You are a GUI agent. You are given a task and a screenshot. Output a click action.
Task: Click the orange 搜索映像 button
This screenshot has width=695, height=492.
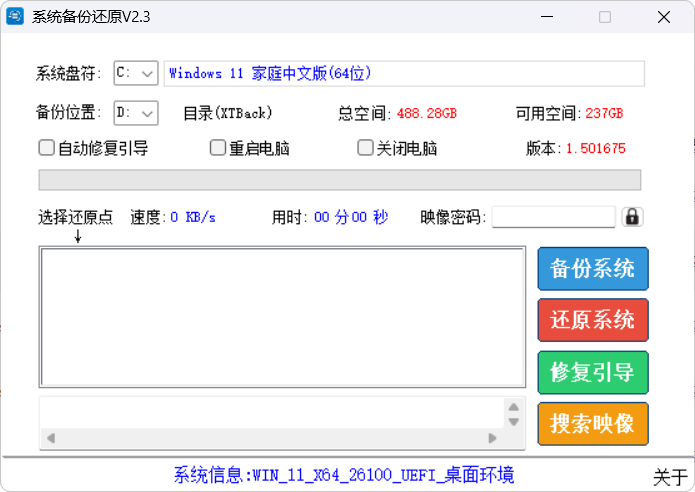tap(593, 424)
